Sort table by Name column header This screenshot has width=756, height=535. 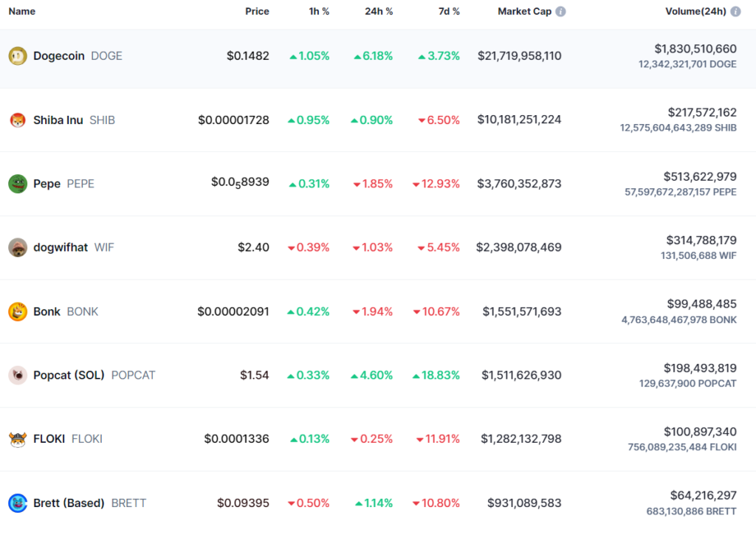pos(21,12)
